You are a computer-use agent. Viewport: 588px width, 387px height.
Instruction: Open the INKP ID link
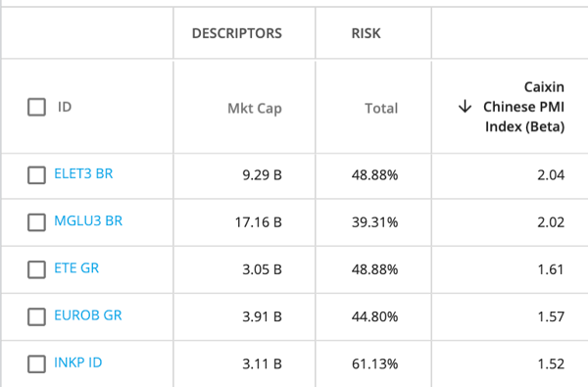tap(78, 363)
